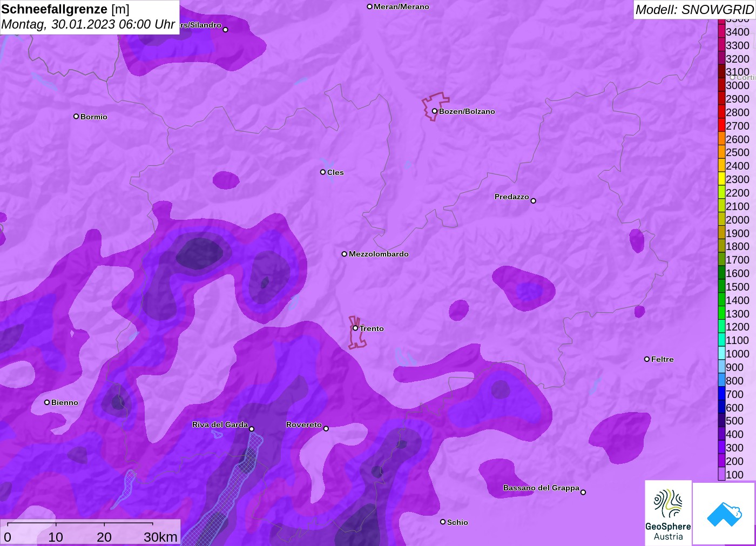
Task: Select the 2300 m yellow legend swatch
Action: pyautogui.click(x=721, y=179)
